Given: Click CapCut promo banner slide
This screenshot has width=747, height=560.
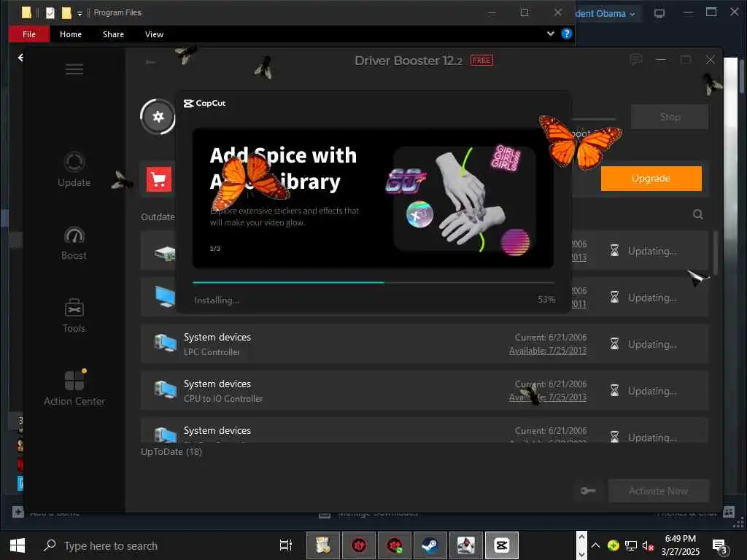Looking at the screenshot, I should pyautogui.click(x=373, y=198).
